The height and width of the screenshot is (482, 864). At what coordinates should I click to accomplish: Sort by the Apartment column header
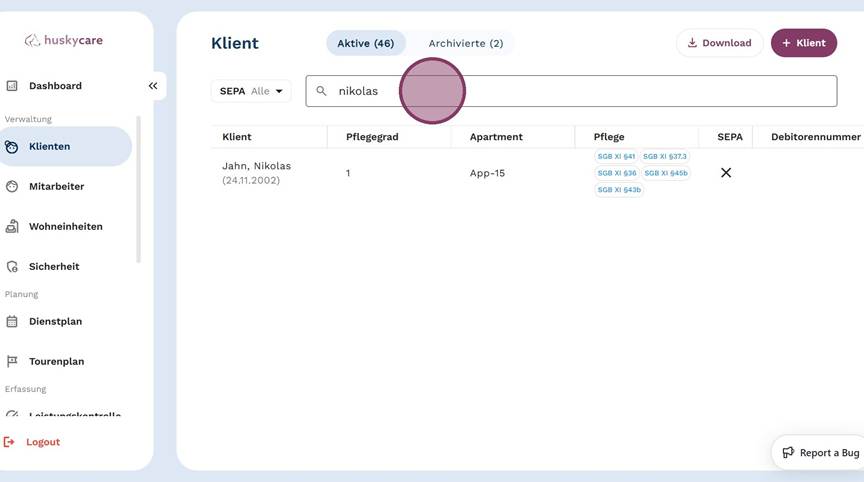point(496,137)
